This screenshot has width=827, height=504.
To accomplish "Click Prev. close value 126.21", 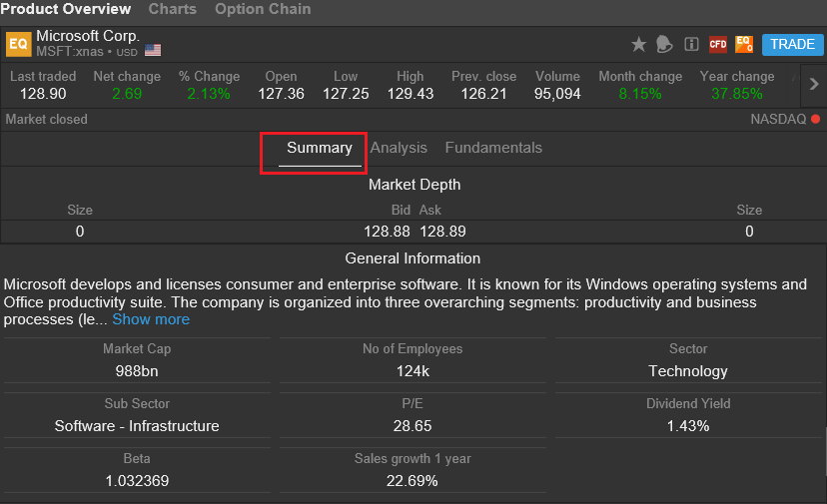I will 483,94.
